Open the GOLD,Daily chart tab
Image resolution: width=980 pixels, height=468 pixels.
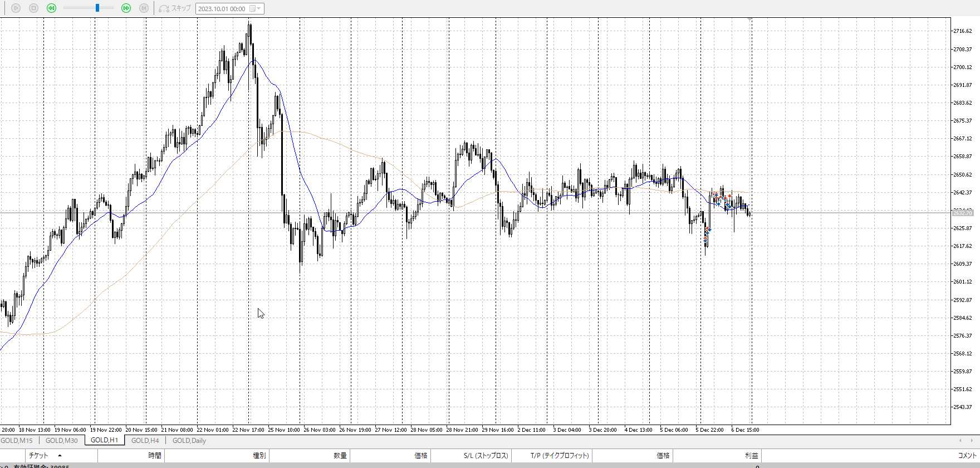[189, 441]
